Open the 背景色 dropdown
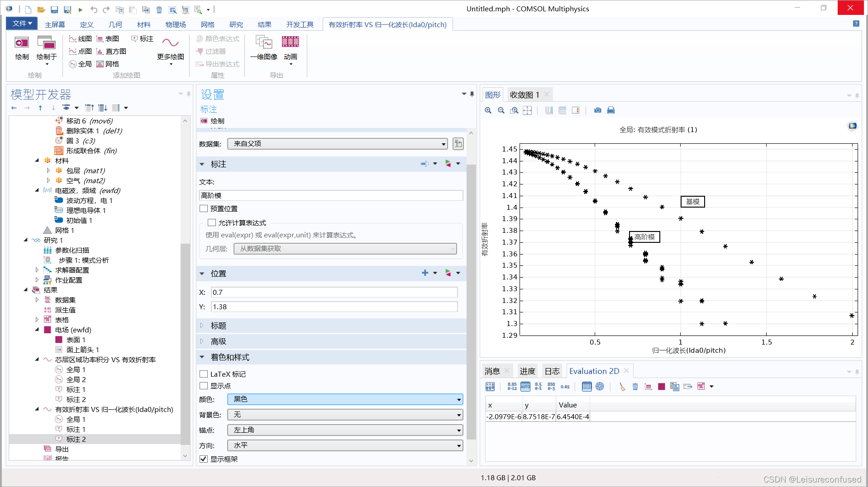This screenshot has width=868, height=487. click(x=345, y=415)
